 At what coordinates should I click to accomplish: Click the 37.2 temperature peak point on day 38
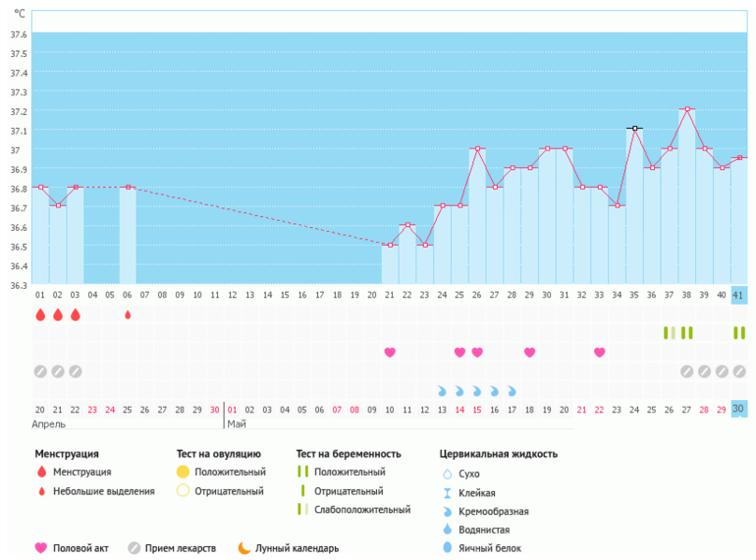687,109
